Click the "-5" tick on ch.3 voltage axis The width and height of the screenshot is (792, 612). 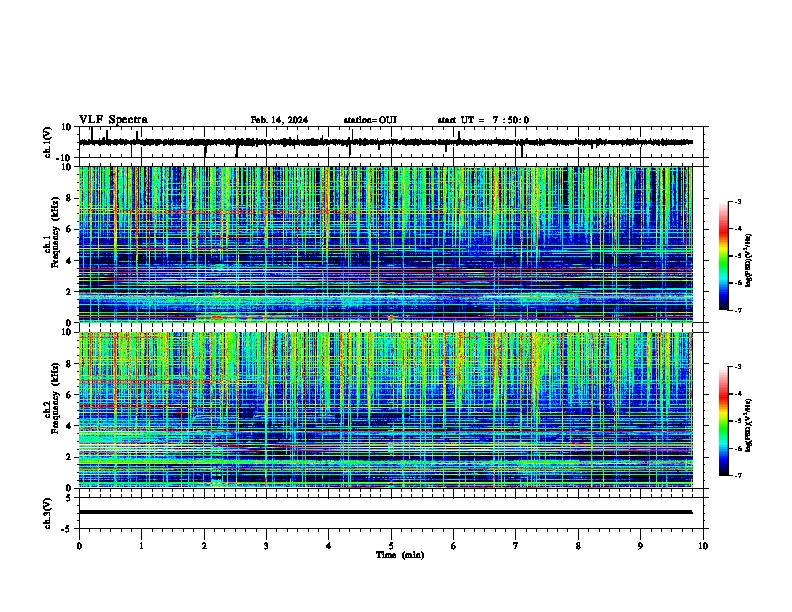click(67, 529)
